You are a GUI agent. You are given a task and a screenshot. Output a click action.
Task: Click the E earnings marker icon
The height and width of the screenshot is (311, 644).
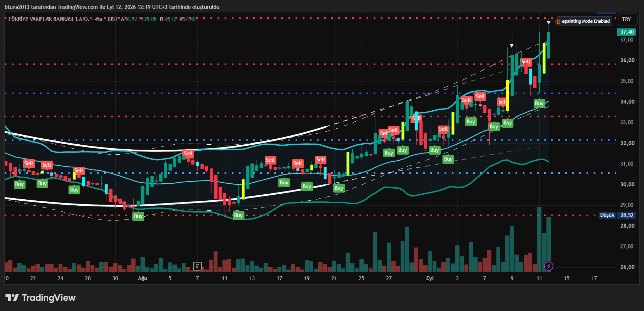click(197, 266)
